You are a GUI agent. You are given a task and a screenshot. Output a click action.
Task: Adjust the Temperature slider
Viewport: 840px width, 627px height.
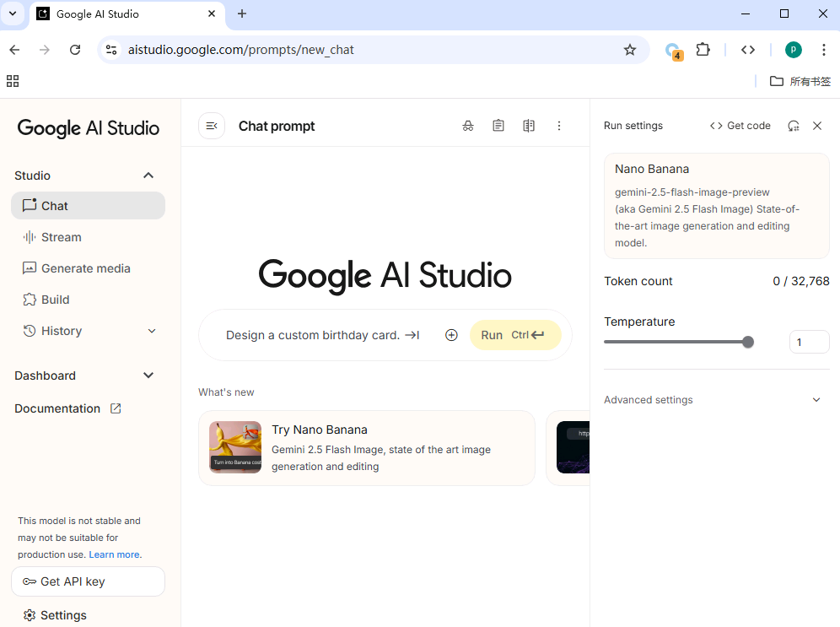coord(747,342)
